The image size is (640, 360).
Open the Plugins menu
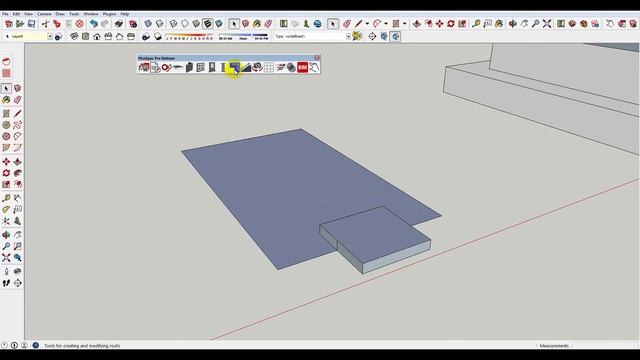109,14
